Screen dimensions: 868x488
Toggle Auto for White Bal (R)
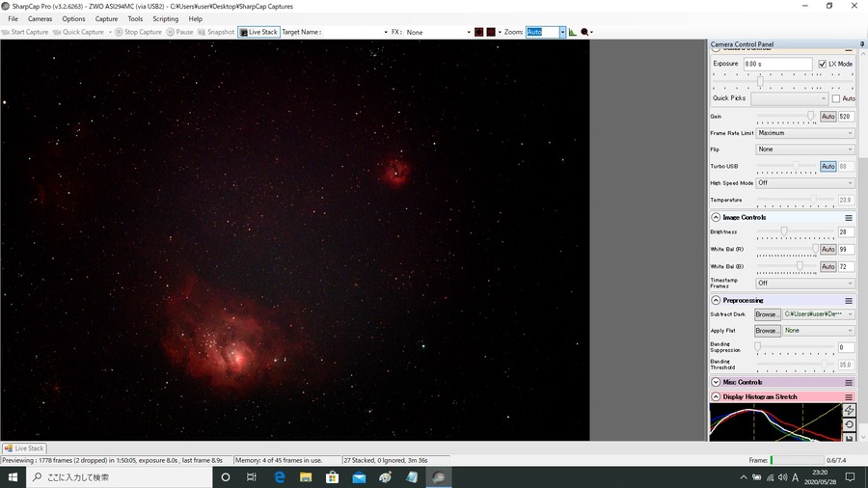[x=827, y=249]
